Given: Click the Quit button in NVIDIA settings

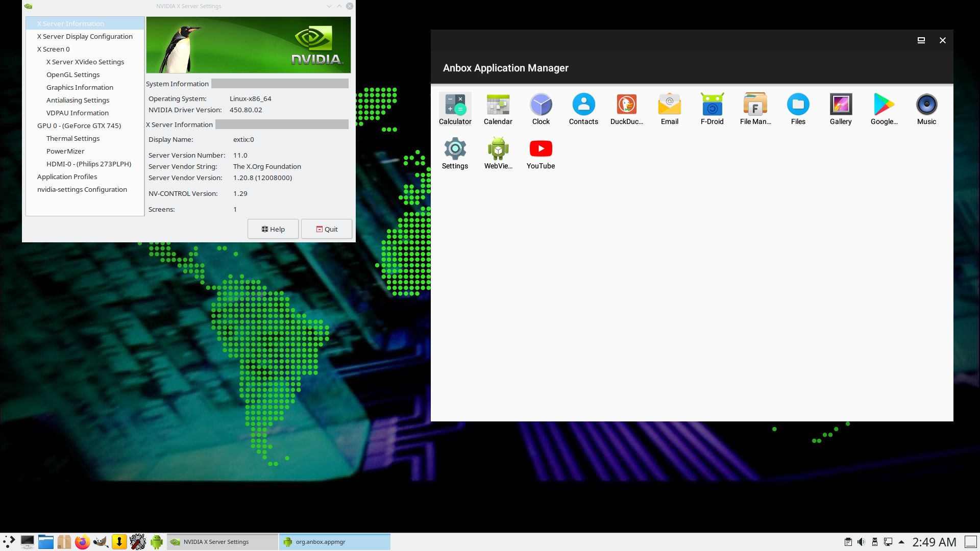Looking at the screenshot, I should click(327, 229).
